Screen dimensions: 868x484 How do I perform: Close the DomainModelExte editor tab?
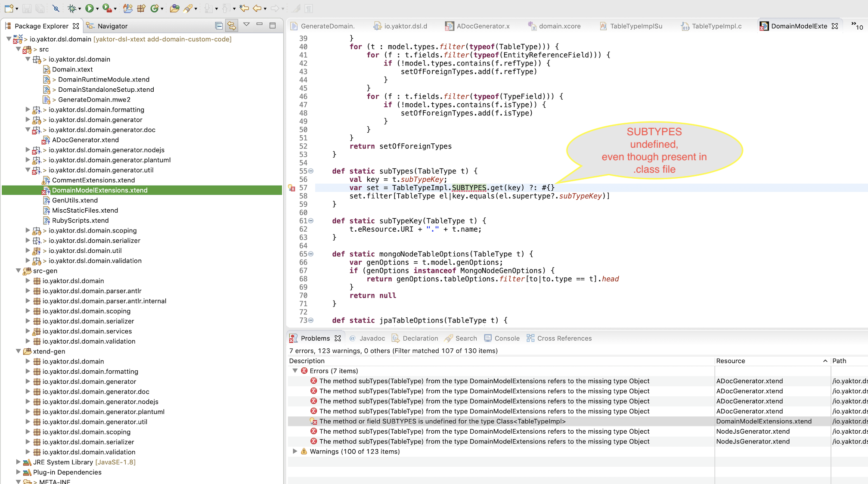click(x=835, y=26)
